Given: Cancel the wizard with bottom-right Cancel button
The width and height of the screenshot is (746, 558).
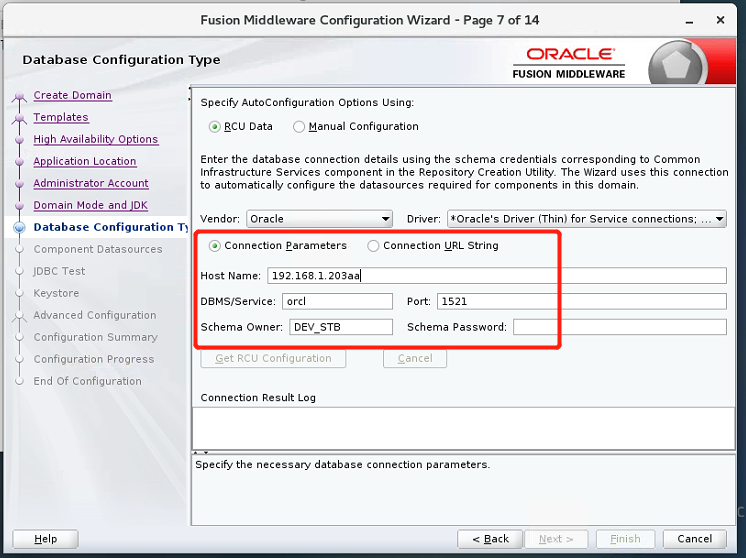Looking at the screenshot, I should (695, 539).
